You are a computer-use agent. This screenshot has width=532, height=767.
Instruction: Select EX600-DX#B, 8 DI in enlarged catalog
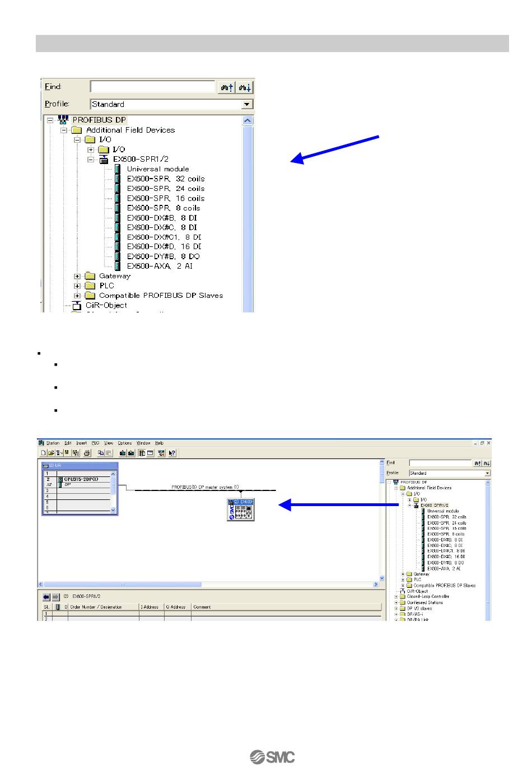click(162, 218)
